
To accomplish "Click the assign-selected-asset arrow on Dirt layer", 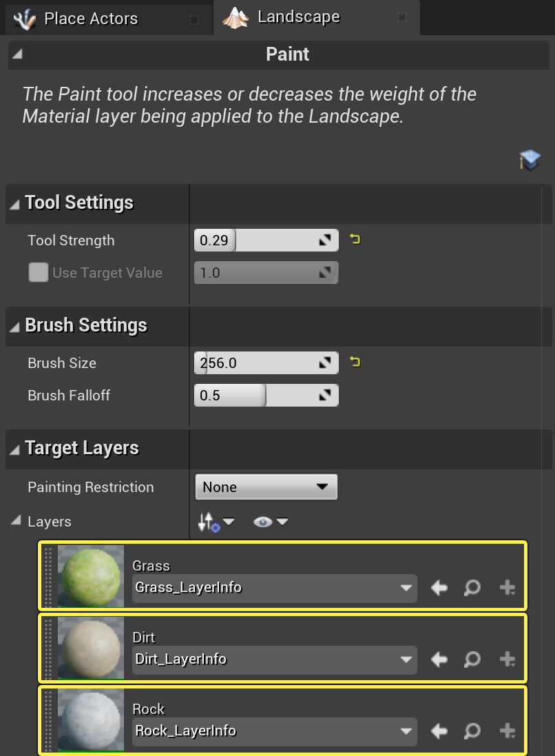I will coord(439,660).
